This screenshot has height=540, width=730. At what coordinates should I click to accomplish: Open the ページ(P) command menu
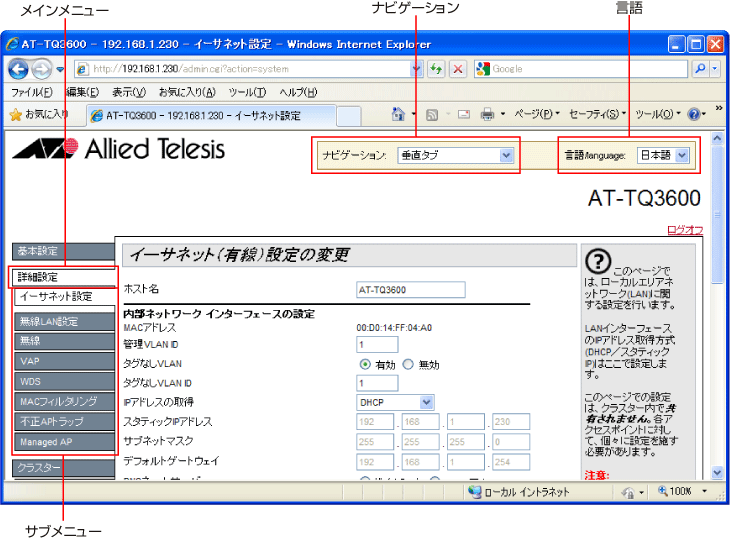537,114
